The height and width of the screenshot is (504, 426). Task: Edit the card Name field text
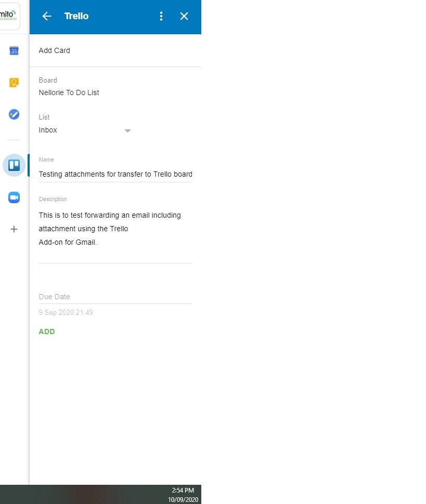(x=115, y=174)
